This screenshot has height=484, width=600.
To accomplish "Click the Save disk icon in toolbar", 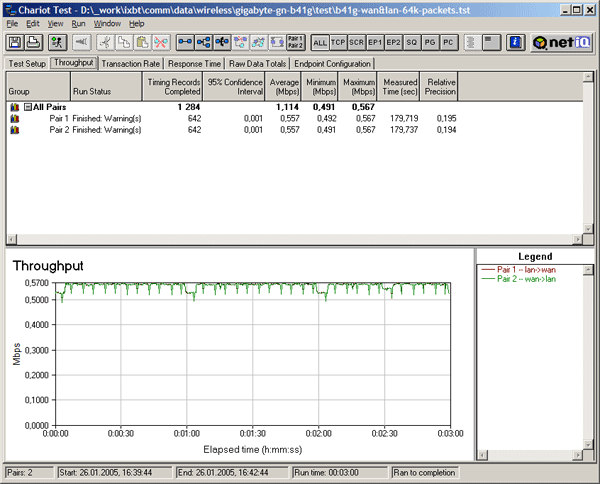I will pyautogui.click(x=15, y=42).
